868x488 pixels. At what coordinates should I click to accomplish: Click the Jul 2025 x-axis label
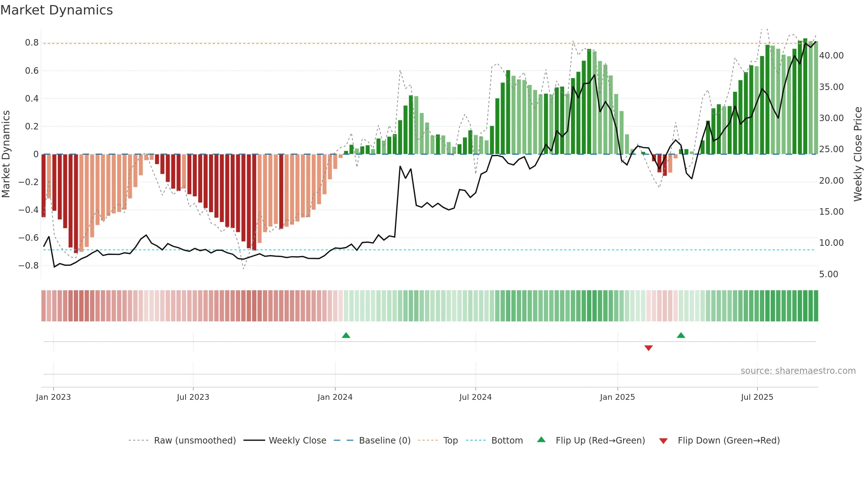(757, 397)
